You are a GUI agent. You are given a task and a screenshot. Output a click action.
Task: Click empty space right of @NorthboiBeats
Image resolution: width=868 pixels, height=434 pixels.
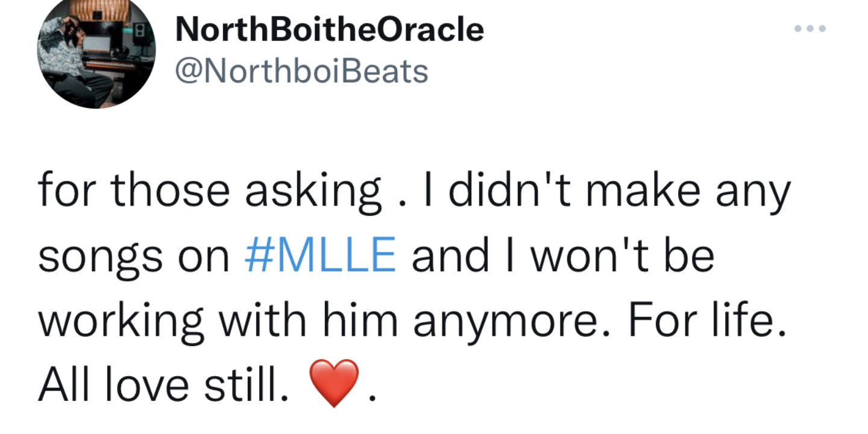point(603,72)
